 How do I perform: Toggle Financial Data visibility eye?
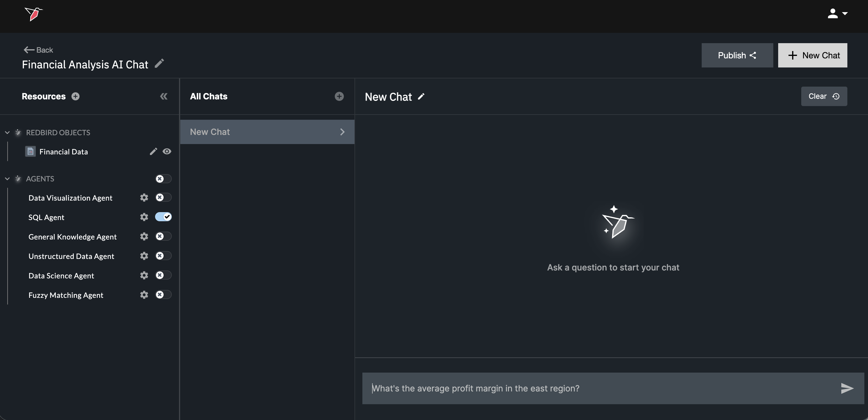pos(167,151)
